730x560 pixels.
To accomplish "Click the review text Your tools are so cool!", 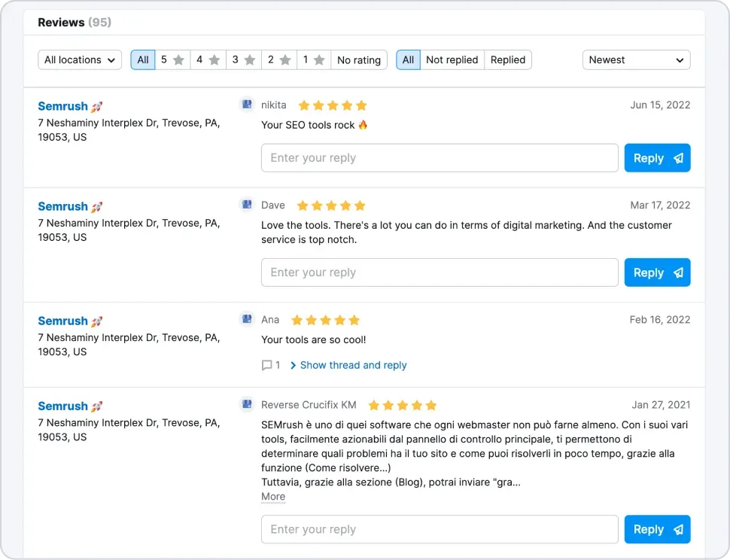I will 313,339.
